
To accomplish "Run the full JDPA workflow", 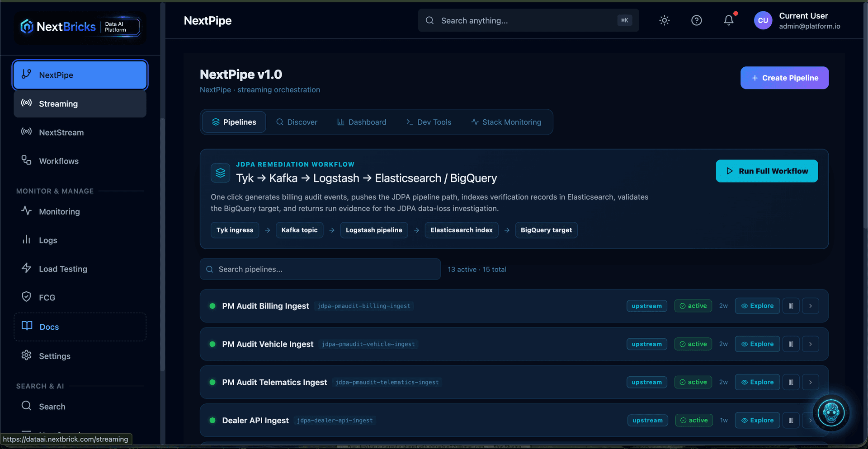I will (x=767, y=171).
